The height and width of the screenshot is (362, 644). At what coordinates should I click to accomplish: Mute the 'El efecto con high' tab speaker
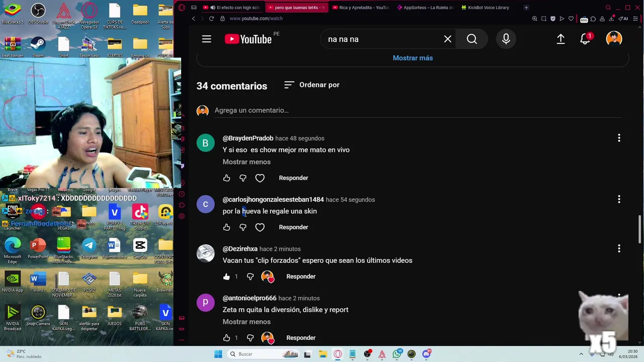click(x=213, y=8)
